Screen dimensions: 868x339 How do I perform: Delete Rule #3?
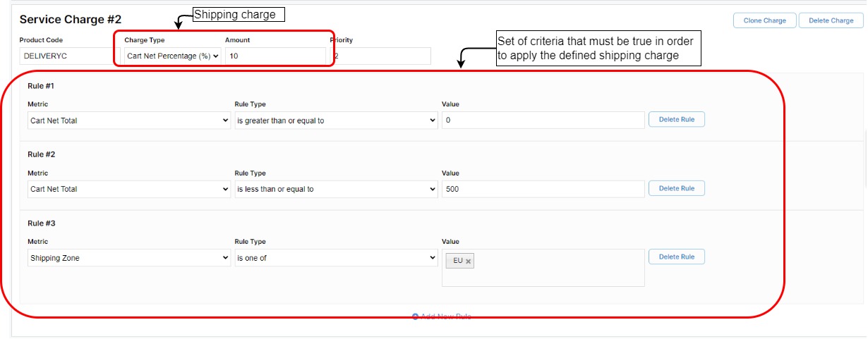[x=676, y=257]
